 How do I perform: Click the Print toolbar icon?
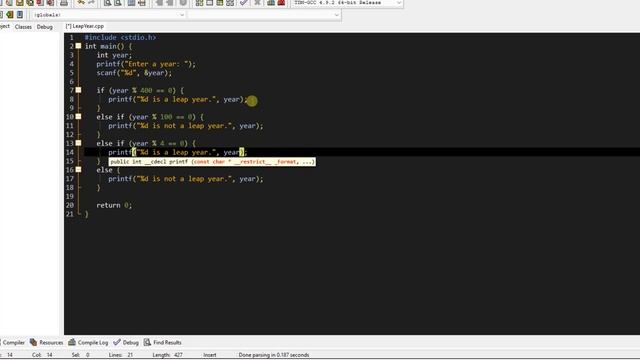click(64, 2)
